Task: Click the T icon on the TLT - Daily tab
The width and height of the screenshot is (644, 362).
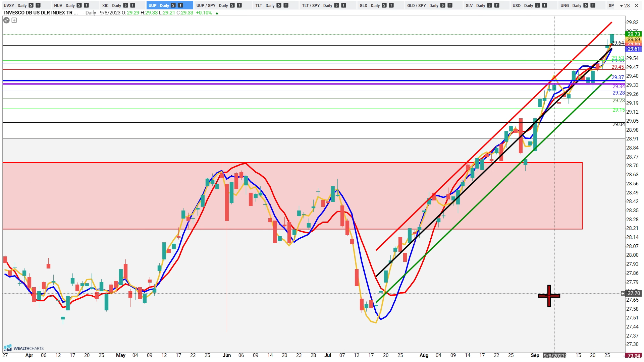Action: 286,5
